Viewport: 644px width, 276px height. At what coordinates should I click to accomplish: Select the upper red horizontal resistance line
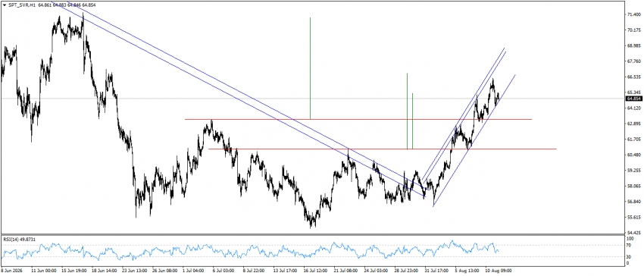[358, 119]
